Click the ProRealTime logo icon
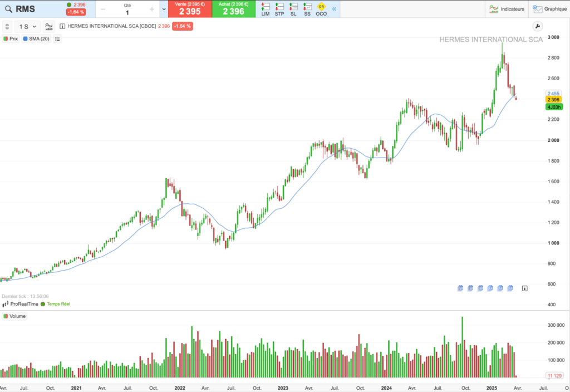 tap(5, 304)
